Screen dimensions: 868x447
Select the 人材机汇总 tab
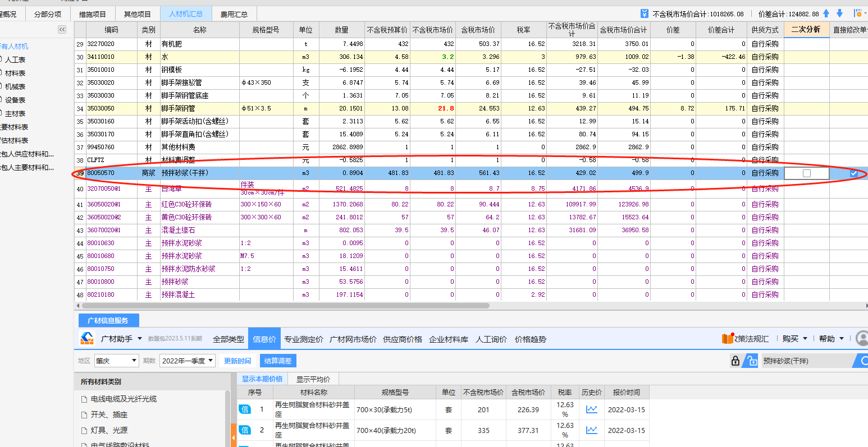point(186,14)
